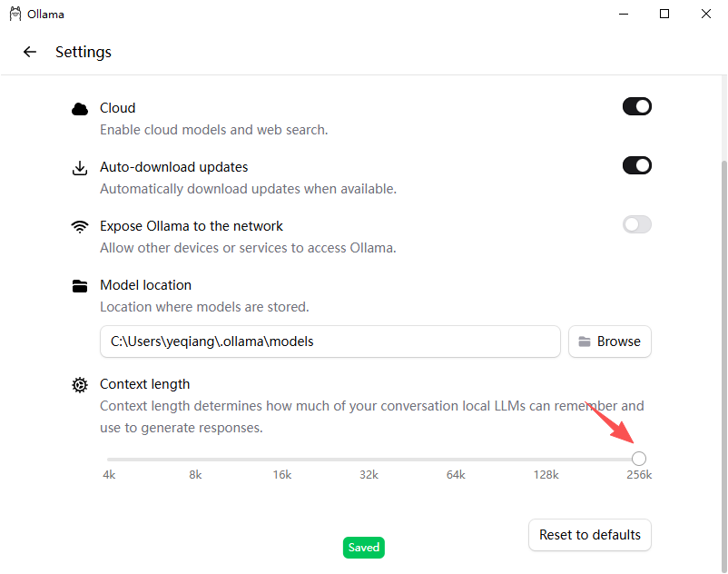Turn off Auto-download updates toggle
728x574 pixels.
coord(637,165)
